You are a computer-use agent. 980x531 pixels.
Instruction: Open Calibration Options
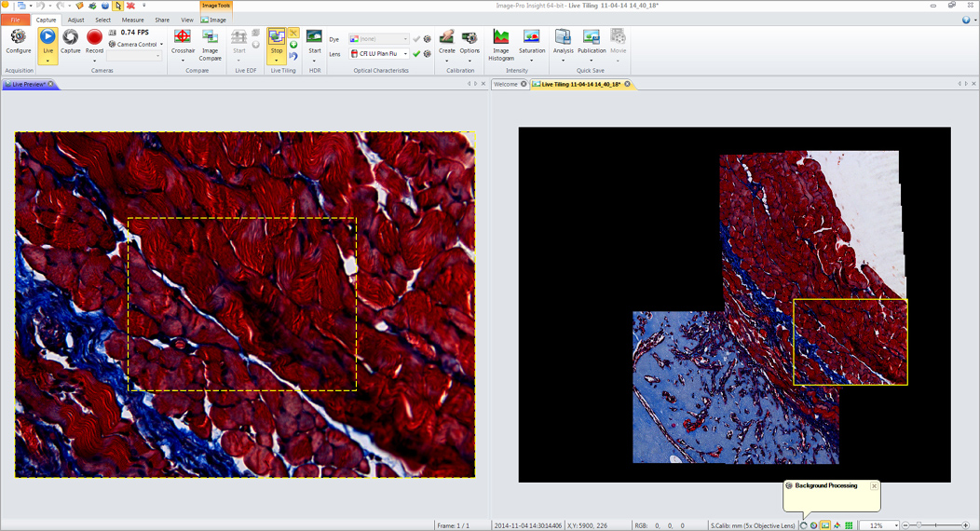click(470, 41)
